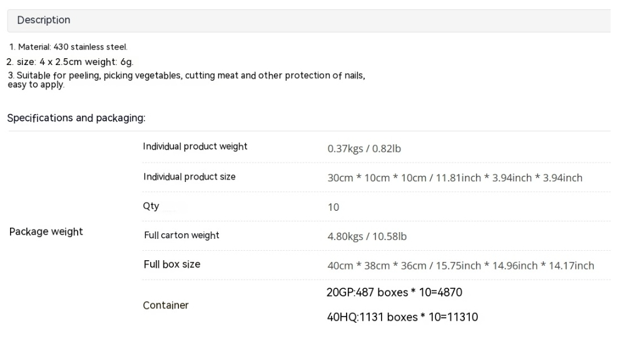Viewport: 620px width, 364px height.
Task: Select the 20GP:487 boxes line
Action: click(394, 293)
